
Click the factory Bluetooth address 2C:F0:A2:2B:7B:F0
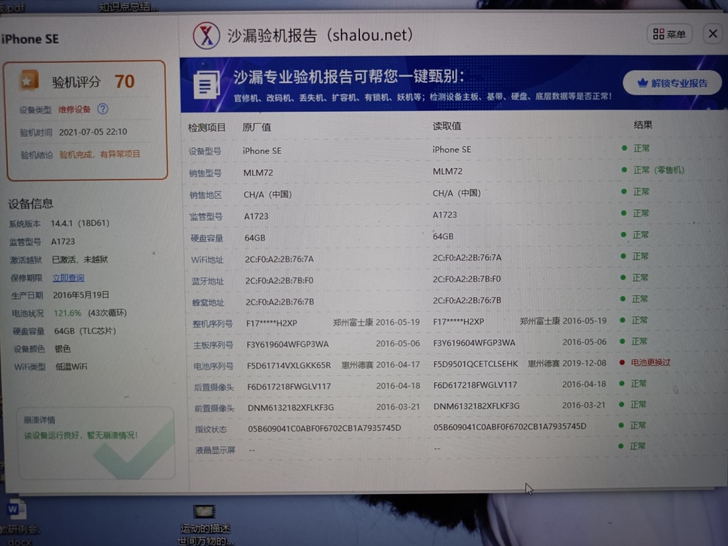click(280, 280)
